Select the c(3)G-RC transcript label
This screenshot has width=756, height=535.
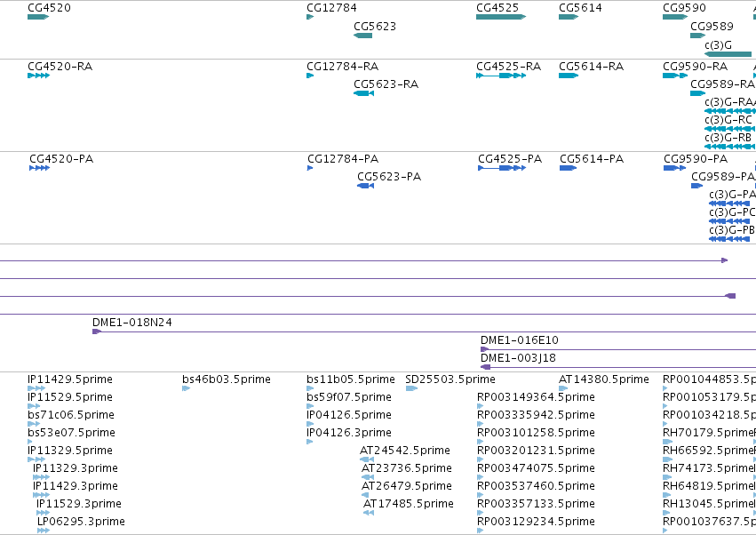click(728, 120)
